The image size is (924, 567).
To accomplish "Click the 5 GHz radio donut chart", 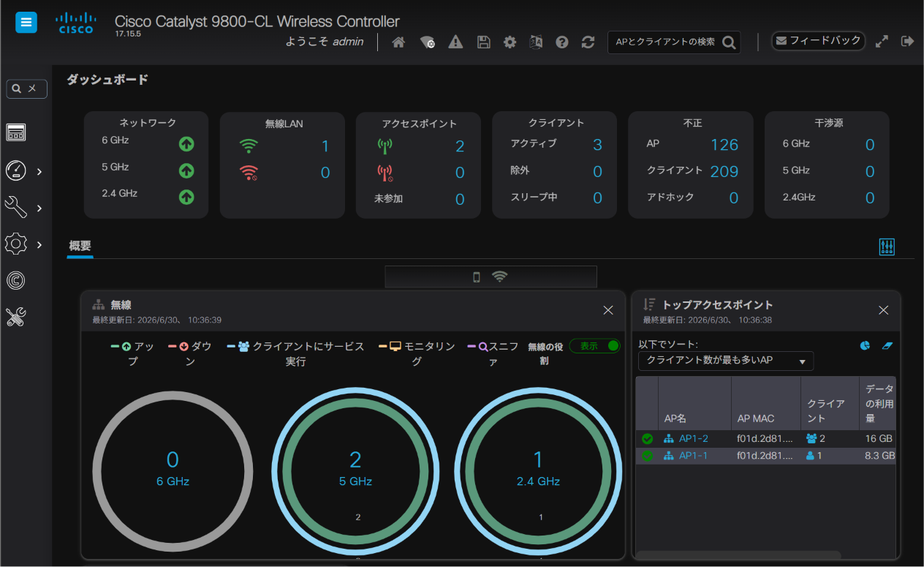I will point(355,470).
